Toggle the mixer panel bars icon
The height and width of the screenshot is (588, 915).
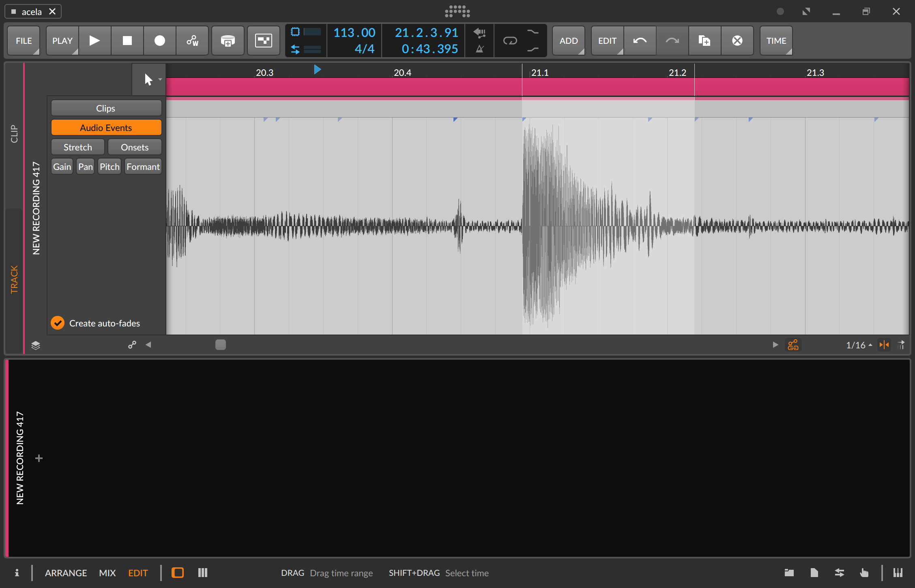[203, 573]
